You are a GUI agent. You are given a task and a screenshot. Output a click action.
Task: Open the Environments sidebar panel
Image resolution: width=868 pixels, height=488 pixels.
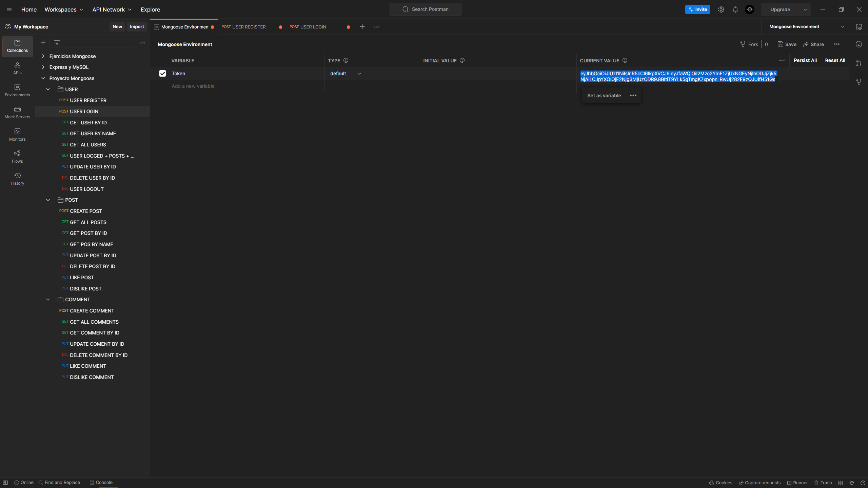(x=17, y=90)
